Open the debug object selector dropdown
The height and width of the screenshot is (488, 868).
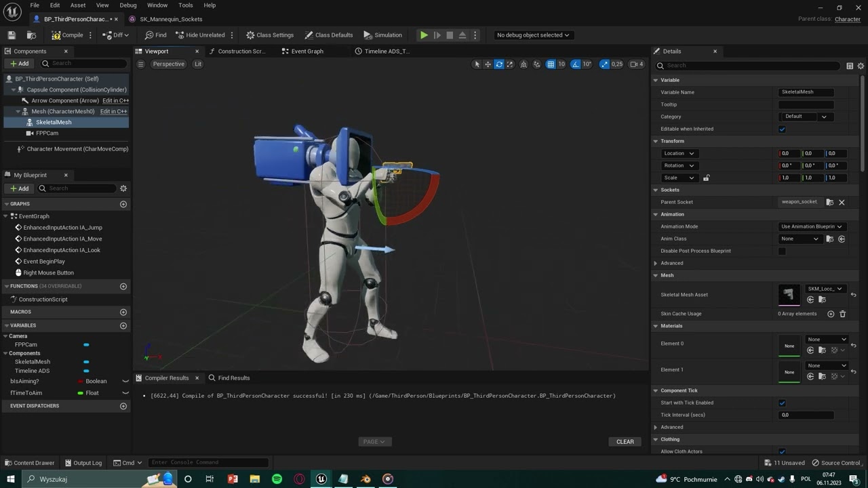pyautogui.click(x=533, y=35)
